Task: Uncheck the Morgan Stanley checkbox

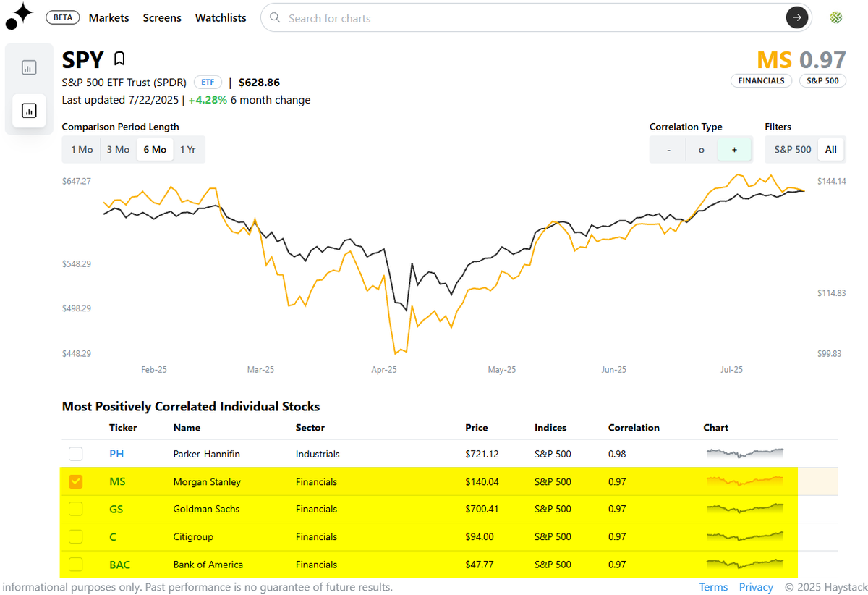Action: click(x=76, y=481)
